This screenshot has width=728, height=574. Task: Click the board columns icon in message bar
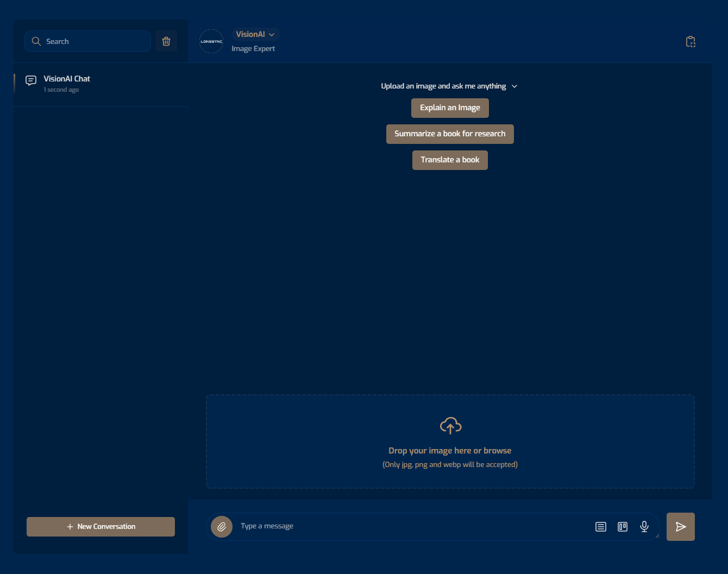623,527
